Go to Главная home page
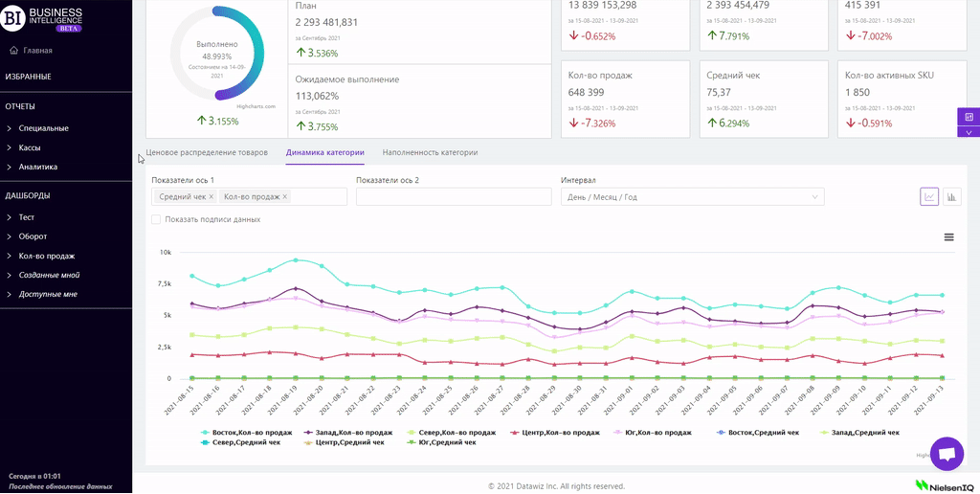The image size is (980, 494). 37,50
